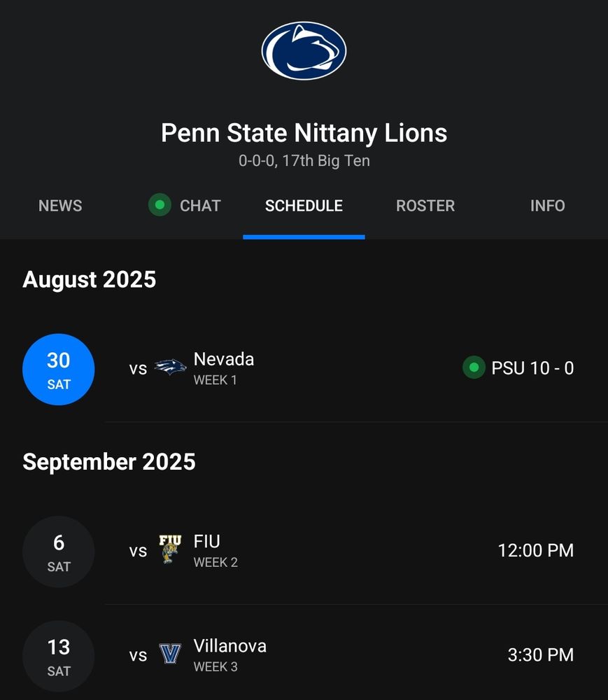Select the 13 SAT date circle
Screen dimensions: 608x700
[59, 657]
